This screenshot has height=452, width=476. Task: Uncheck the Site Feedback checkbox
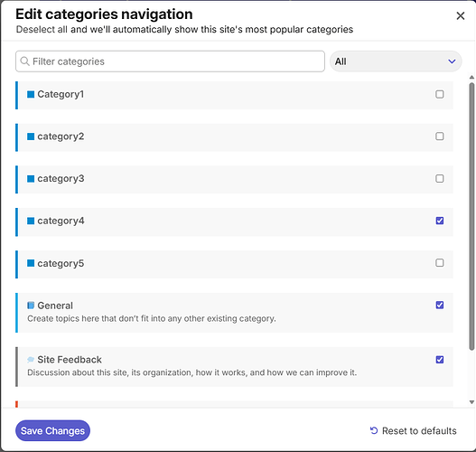[x=440, y=360]
